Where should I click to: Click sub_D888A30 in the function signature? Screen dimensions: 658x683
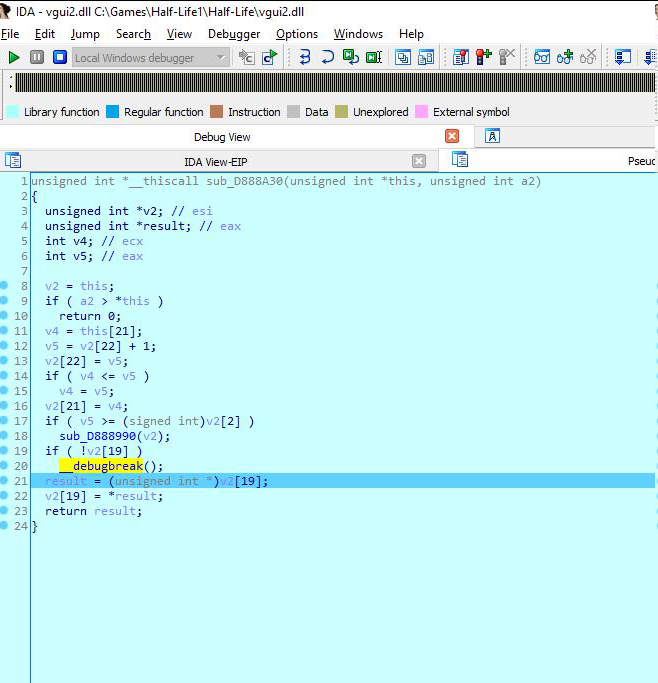pos(245,181)
